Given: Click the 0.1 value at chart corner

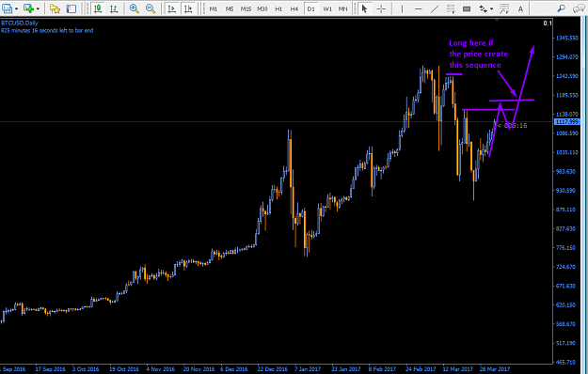Looking at the screenshot, I should [x=548, y=23].
